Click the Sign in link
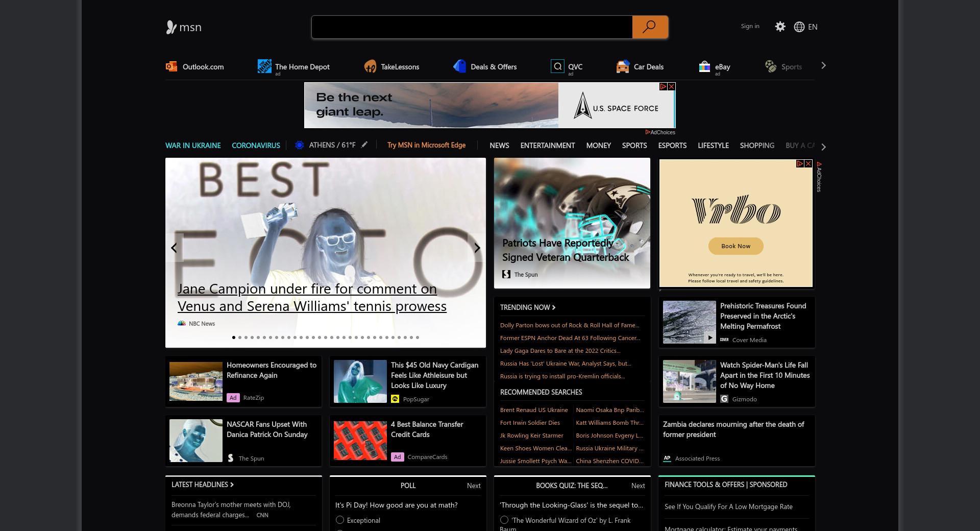The width and height of the screenshot is (980, 531). [x=750, y=26]
